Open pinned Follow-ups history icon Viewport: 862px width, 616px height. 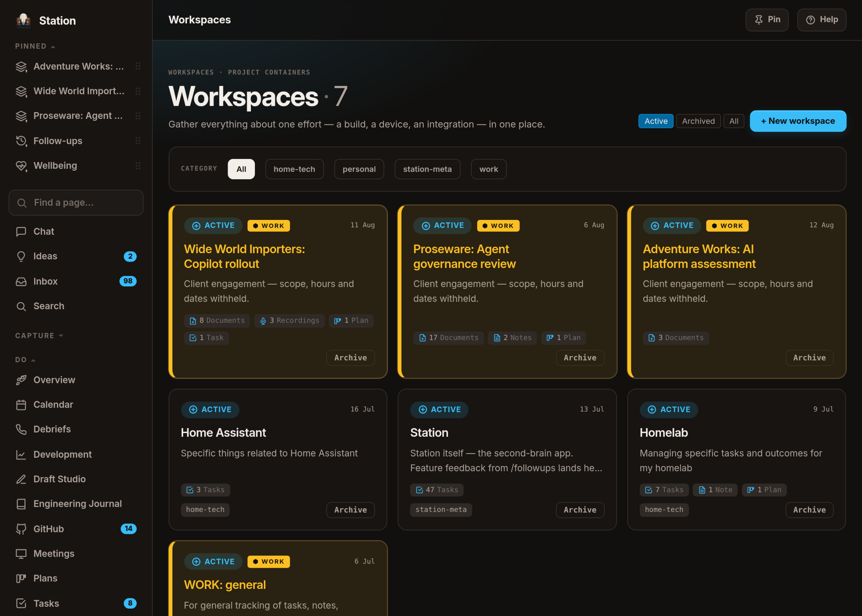click(x=21, y=141)
